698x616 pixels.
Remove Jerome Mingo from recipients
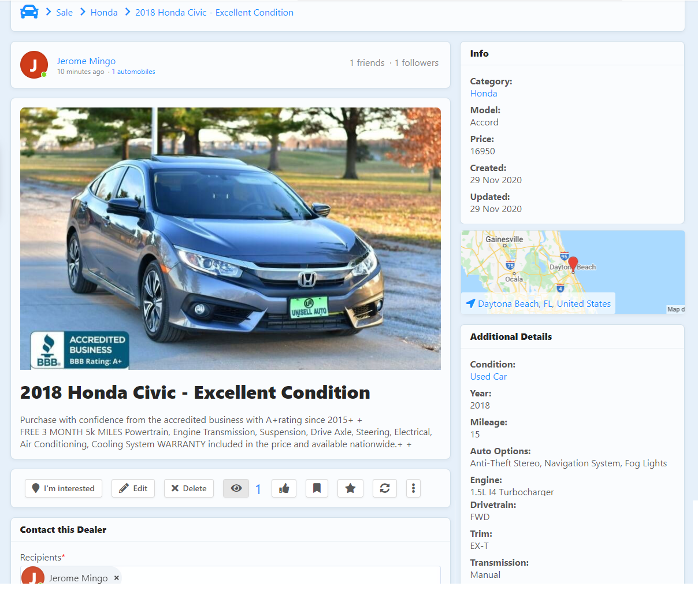click(x=117, y=578)
